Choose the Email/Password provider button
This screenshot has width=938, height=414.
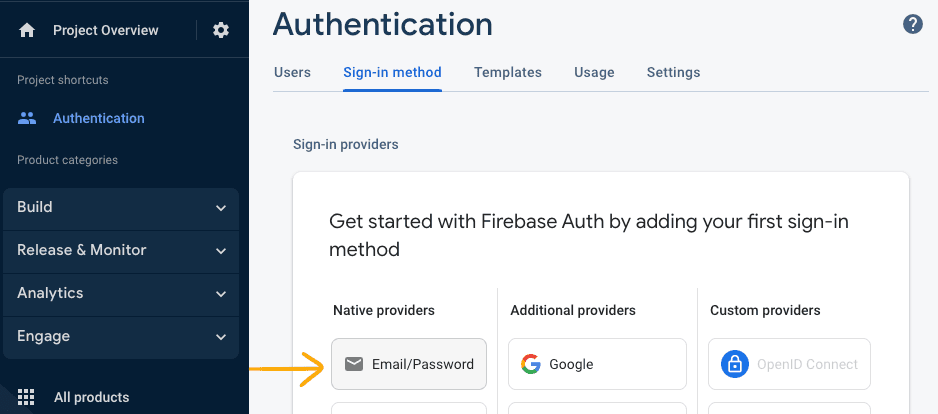(x=409, y=364)
